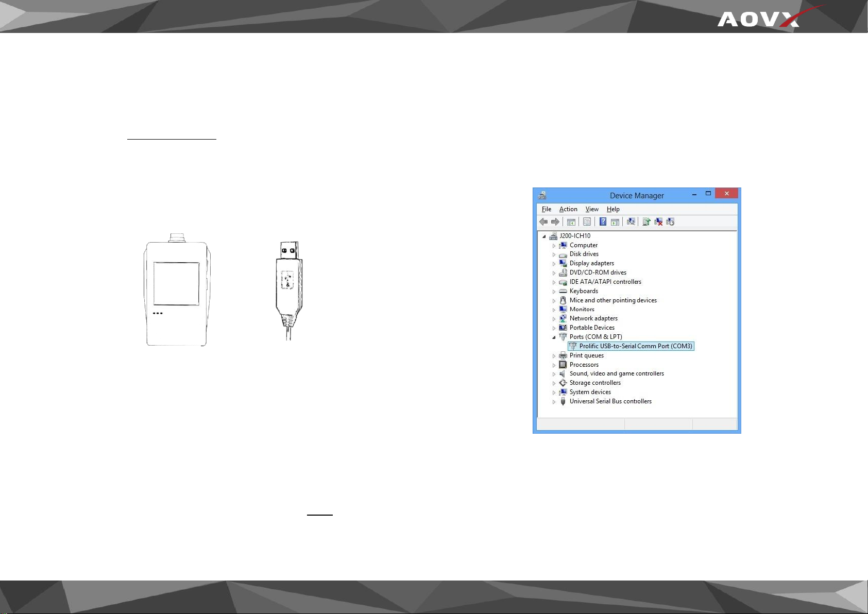
Task: Select the Monitors label
Action: [582, 309]
